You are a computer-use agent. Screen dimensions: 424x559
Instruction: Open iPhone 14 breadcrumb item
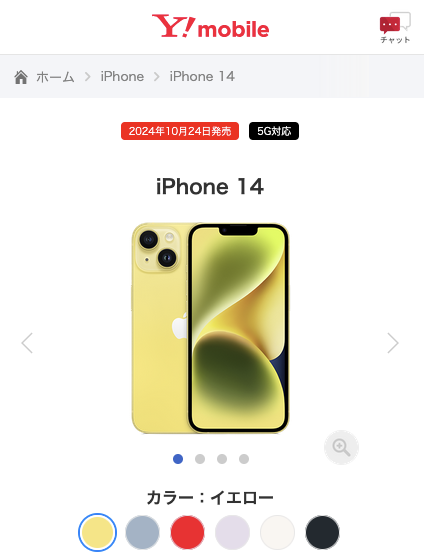(202, 77)
